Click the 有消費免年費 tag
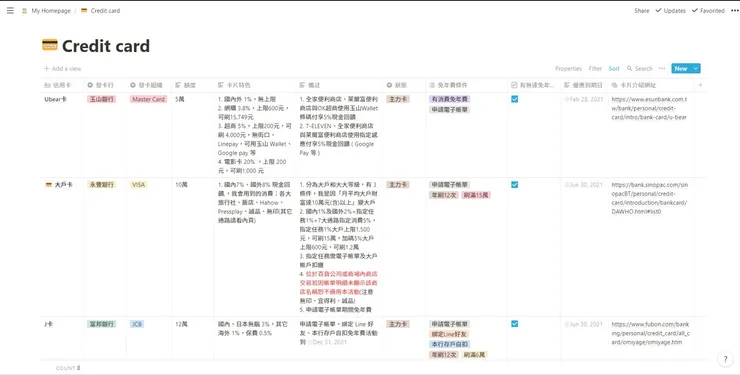 click(x=449, y=99)
